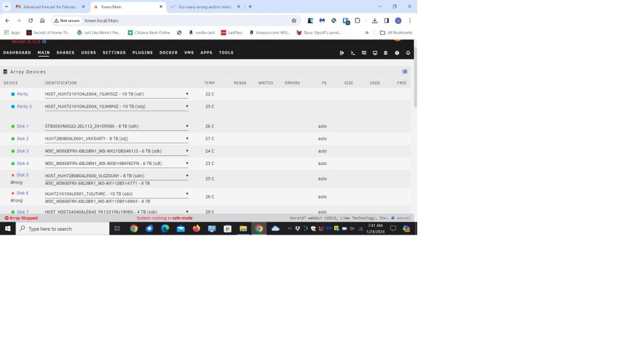Open the Mail app from the taskbar

(181, 229)
